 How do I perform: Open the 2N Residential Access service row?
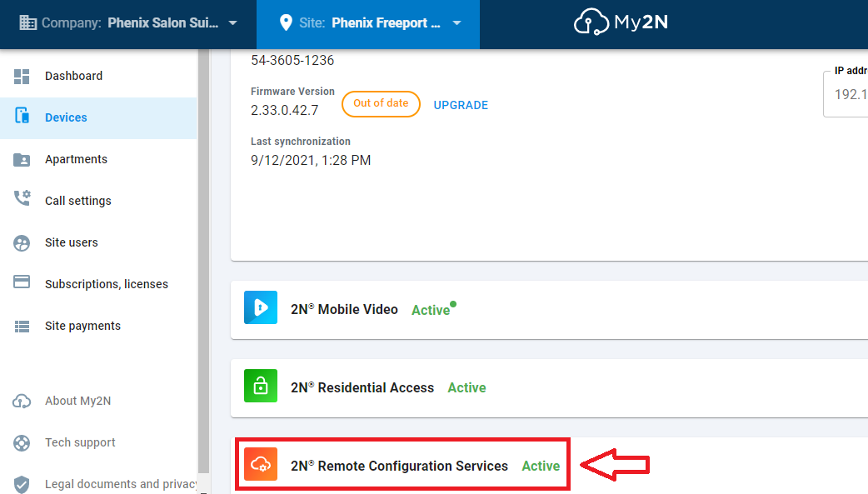click(x=549, y=387)
